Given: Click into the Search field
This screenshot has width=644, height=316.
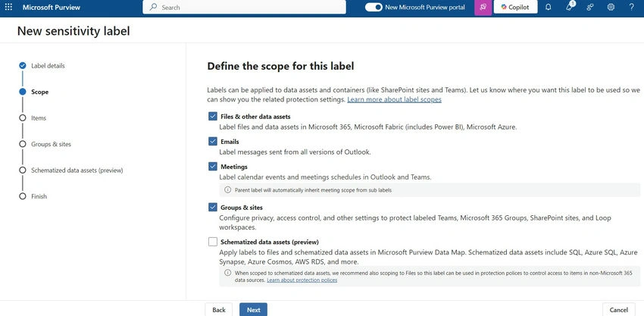Looking at the screenshot, I should [x=245, y=7].
